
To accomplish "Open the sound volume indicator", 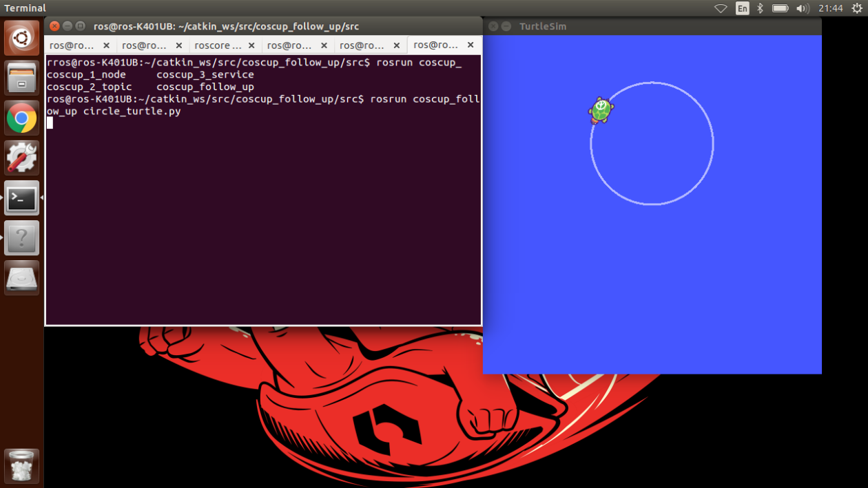I will coord(803,8).
